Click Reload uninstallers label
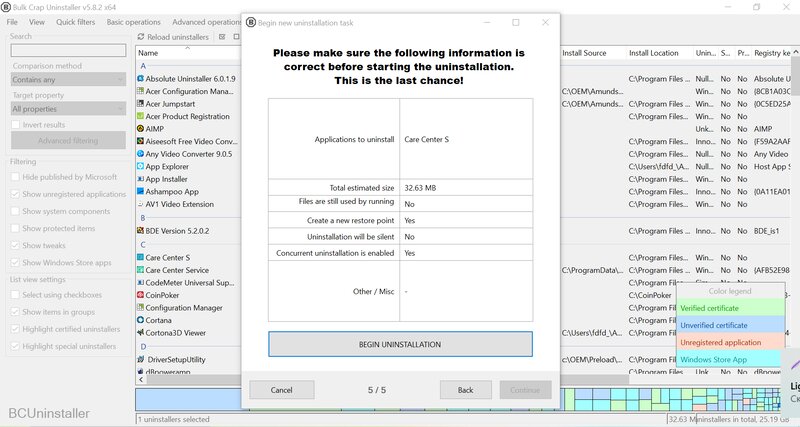Screen dimensions: 800x427 [x=178, y=37]
